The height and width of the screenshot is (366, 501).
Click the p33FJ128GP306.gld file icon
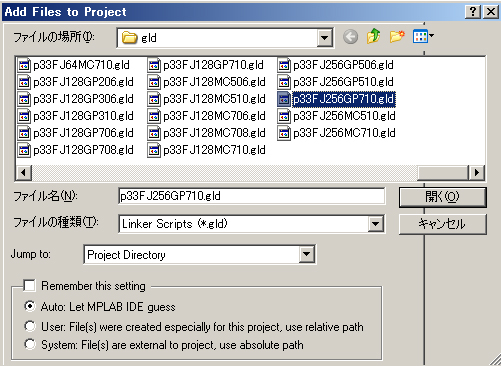[24, 99]
